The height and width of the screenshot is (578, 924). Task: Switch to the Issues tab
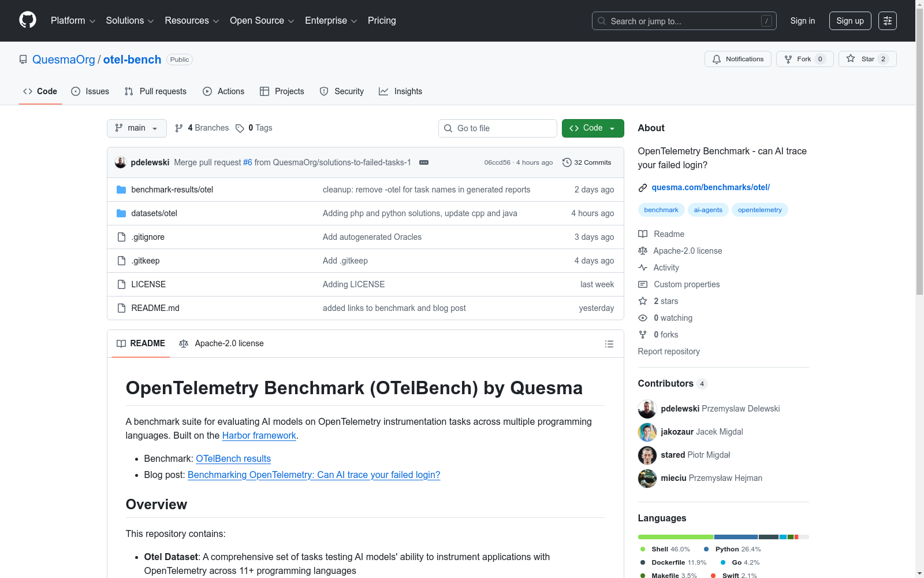click(90, 91)
